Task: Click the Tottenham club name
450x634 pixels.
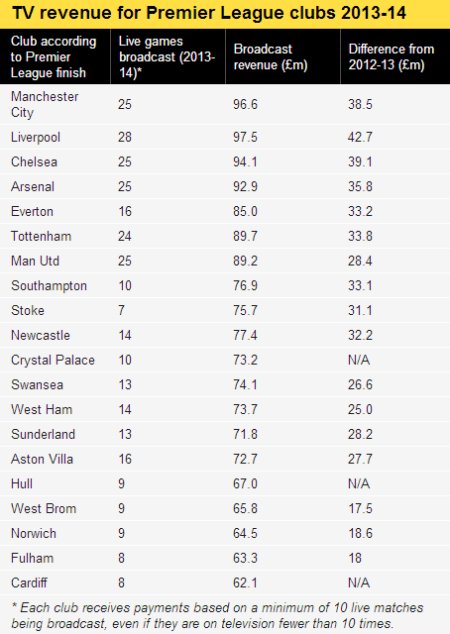Action: (x=41, y=236)
